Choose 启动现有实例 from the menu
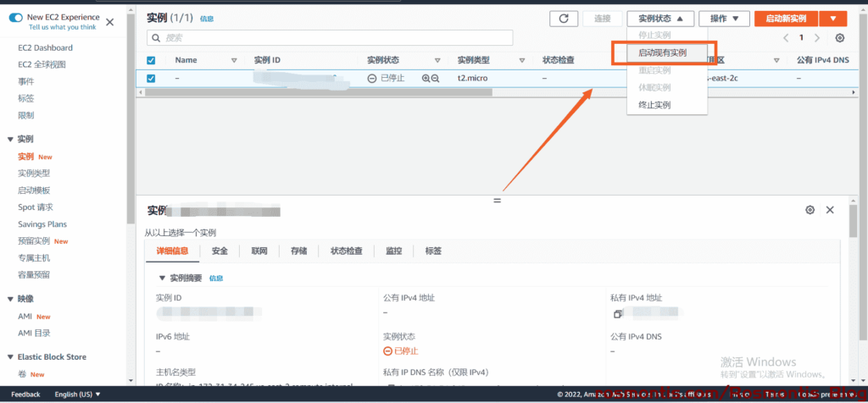The image size is (868, 403). click(x=662, y=52)
